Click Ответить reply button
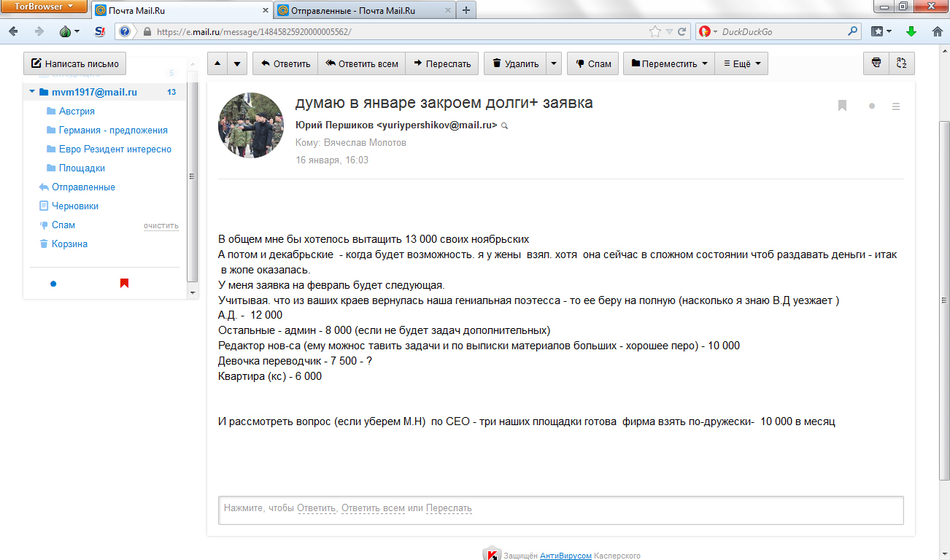Image resolution: width=950 pixels, height=560 pixels. click(285, 63)
